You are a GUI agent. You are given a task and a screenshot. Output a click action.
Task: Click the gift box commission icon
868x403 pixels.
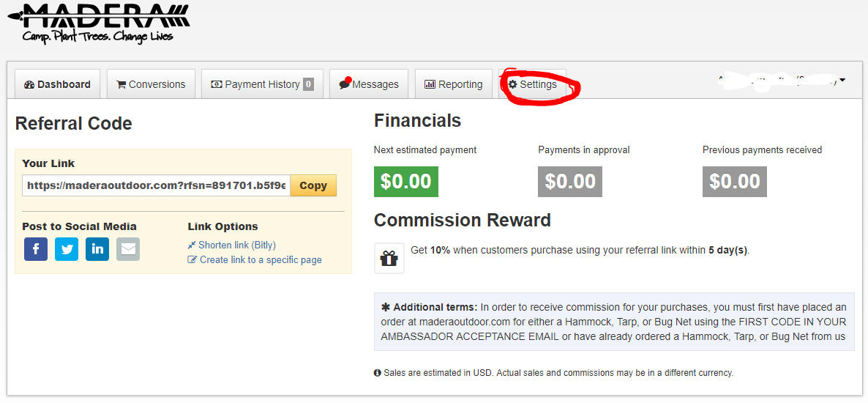tap(389, 259)
